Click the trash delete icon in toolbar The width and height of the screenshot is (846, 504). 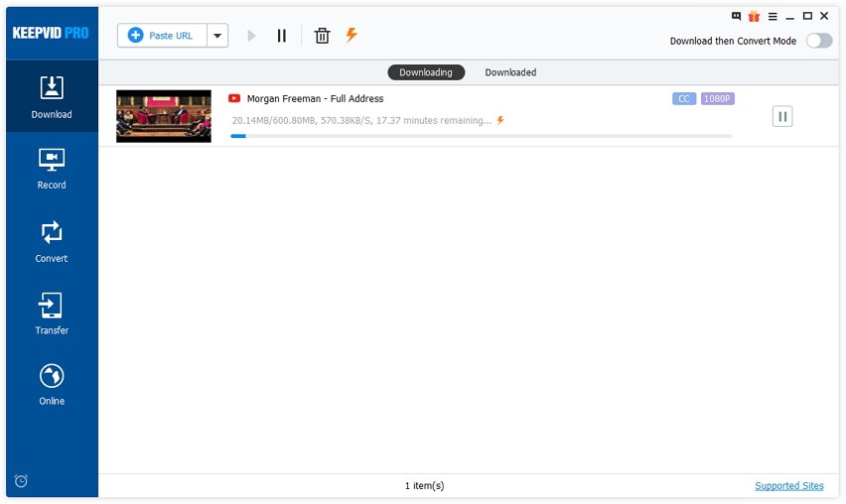pyautogui.click(x=322, y=36)
